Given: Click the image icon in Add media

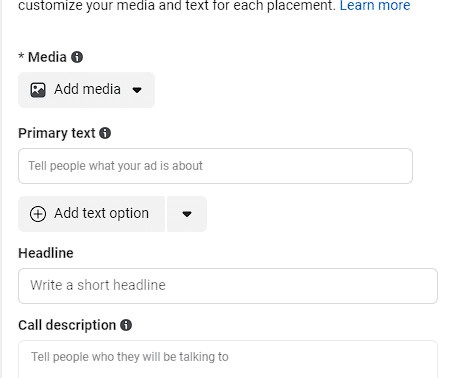Looking at the screenshot, I should click(x=38, y=90).
